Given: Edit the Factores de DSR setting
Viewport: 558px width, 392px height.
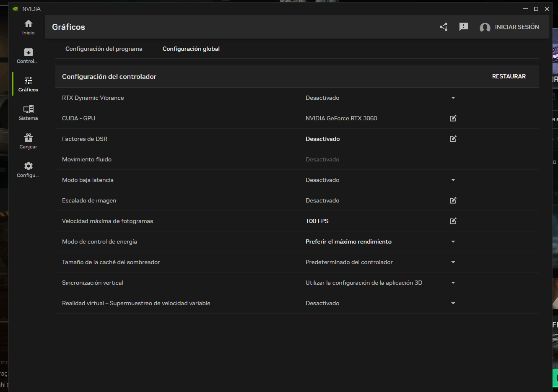Looking at the screenshot, I should (453, 139).
